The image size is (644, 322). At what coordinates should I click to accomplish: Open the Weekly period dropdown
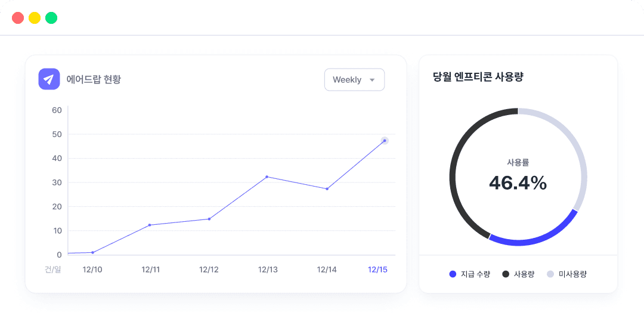click(x=354, y=80)
